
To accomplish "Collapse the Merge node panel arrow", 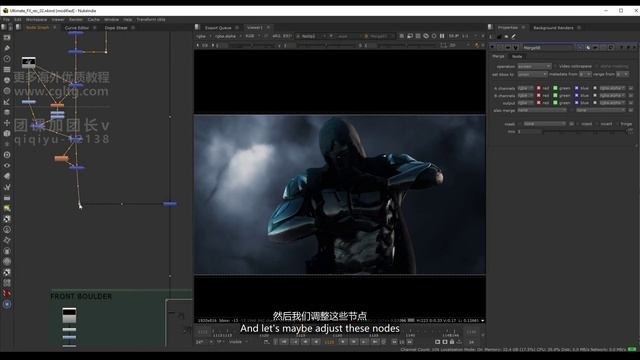I will [x=492, y=47].
